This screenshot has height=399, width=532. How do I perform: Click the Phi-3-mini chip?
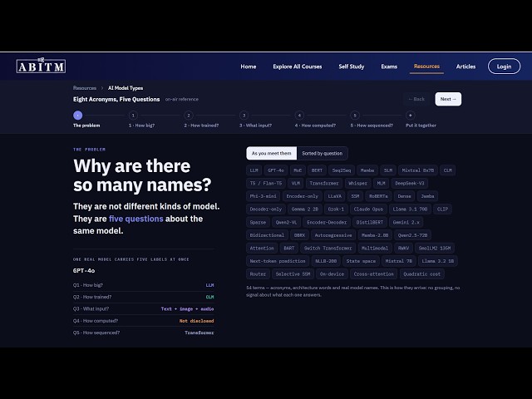coord(263,196)
